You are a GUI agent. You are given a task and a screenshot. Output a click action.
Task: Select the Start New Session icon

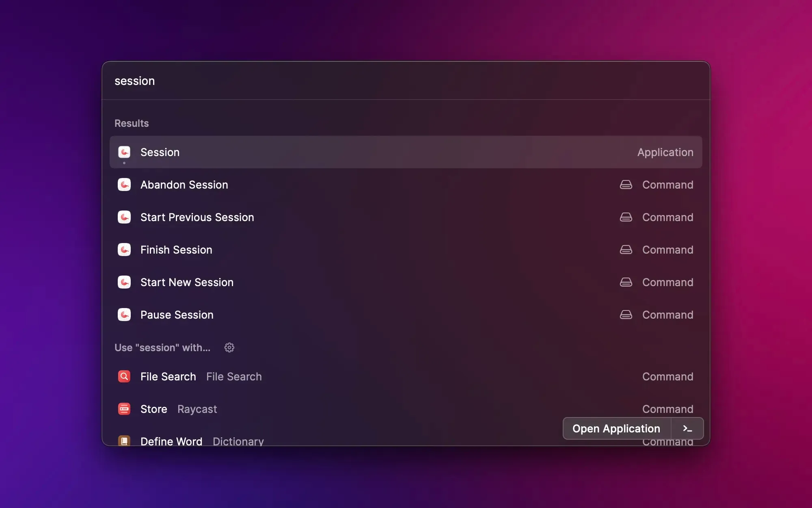point(124,282)
